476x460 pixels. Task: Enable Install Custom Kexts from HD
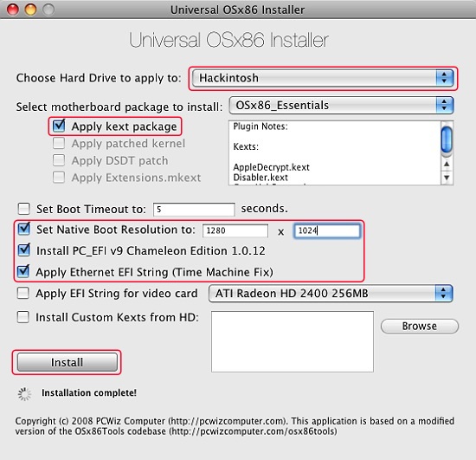[23, 317]
